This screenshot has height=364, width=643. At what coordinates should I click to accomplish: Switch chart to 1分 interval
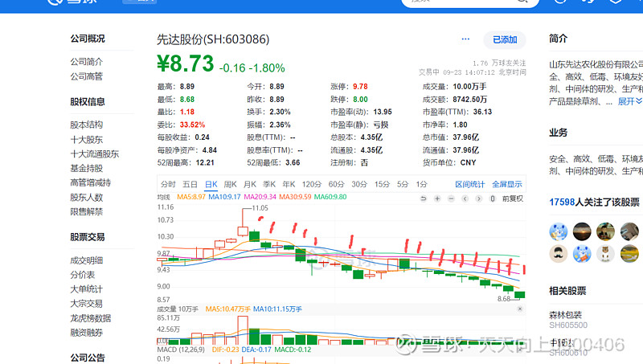(x=421, y=185)
